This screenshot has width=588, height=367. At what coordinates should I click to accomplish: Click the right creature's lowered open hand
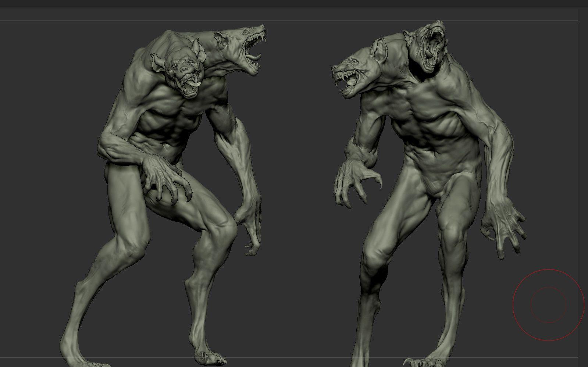504,228
